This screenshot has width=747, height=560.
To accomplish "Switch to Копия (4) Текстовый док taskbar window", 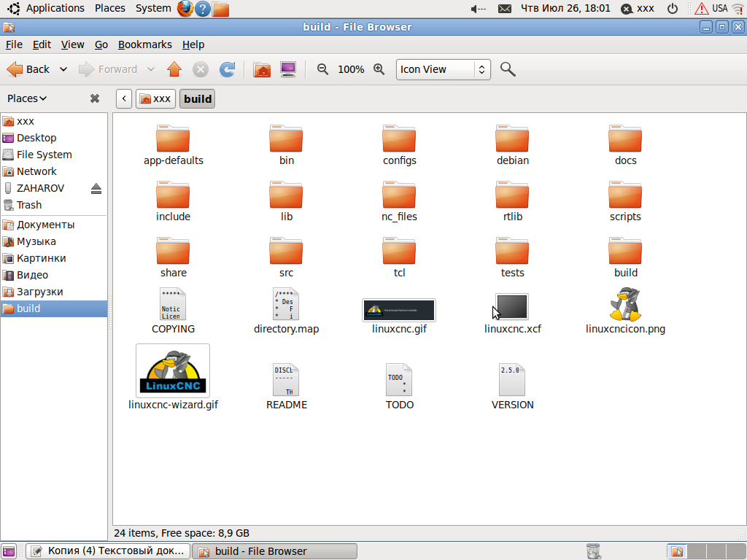I will 108,551.
